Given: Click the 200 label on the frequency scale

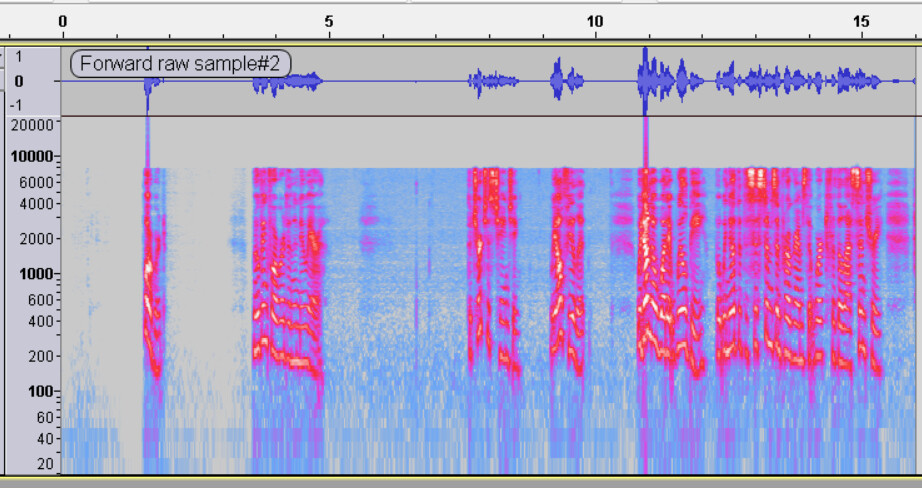Looking at the screenshot, I should [40, 356].
